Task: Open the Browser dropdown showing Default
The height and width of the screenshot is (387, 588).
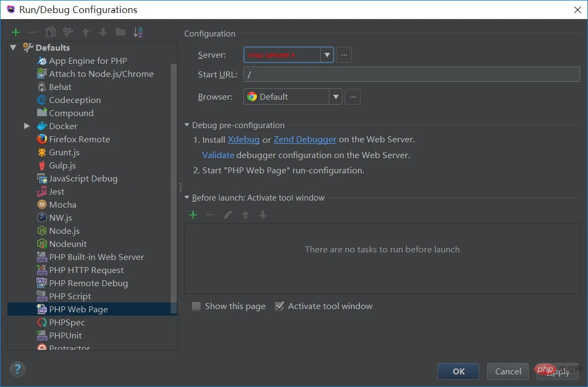Action: point(335,96)
